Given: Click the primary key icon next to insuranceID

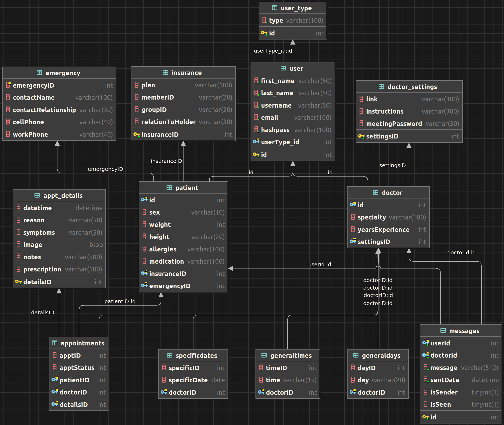Looking at the screenshot, I should tap(137, 134).
